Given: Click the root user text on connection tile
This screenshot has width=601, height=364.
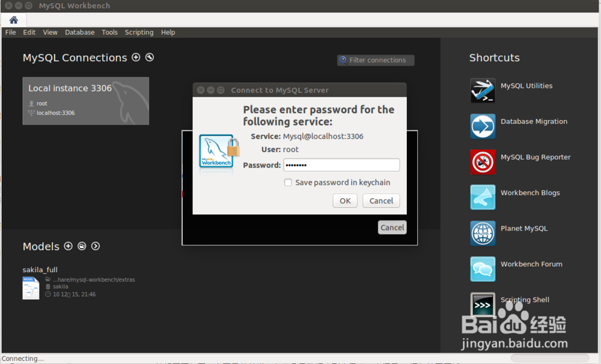Looking at the screenshot, I should point(42,103).
